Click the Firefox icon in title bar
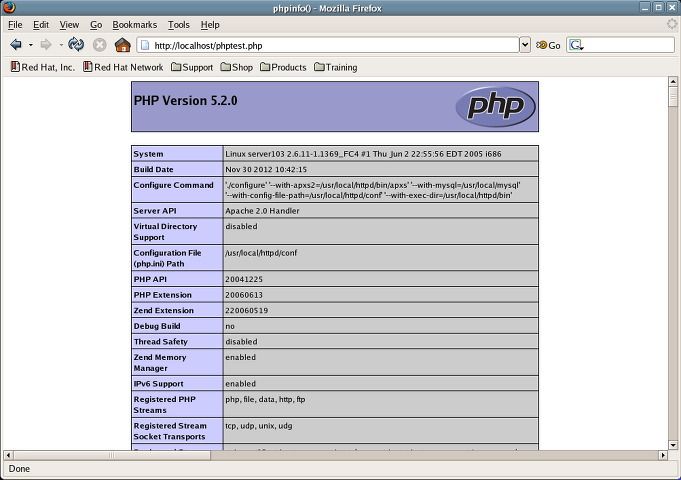This screenshot has height=480, width=681. pyautogui.click(x=9, y=7)
